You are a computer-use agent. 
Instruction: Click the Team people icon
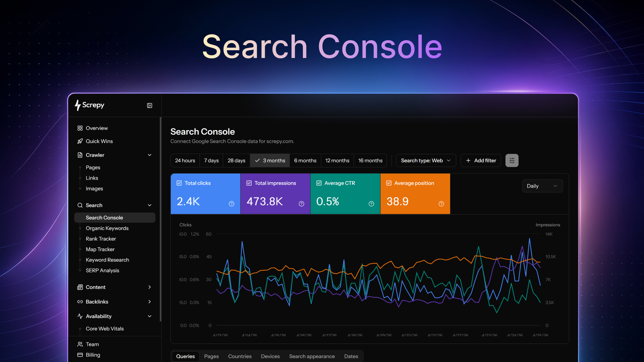pos(80,344)
